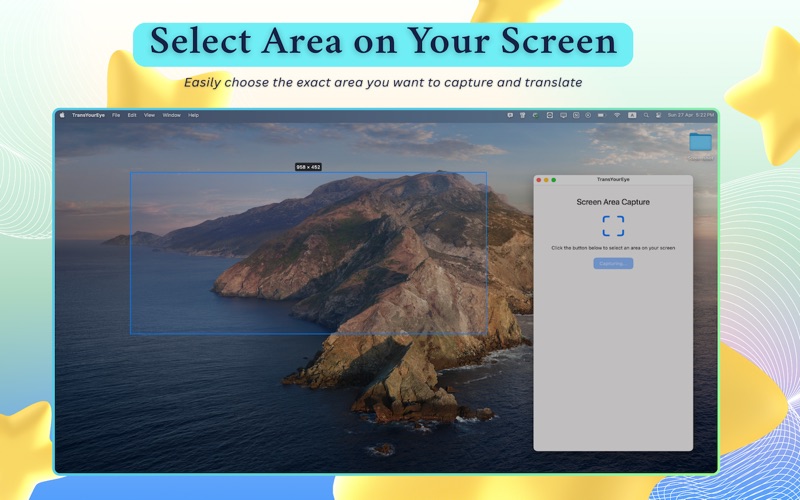
Task: Open the keyboard input source A icon
Action: (632, 115)
